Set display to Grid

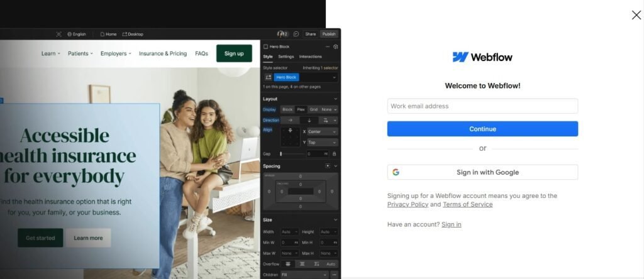coord(314,109)
